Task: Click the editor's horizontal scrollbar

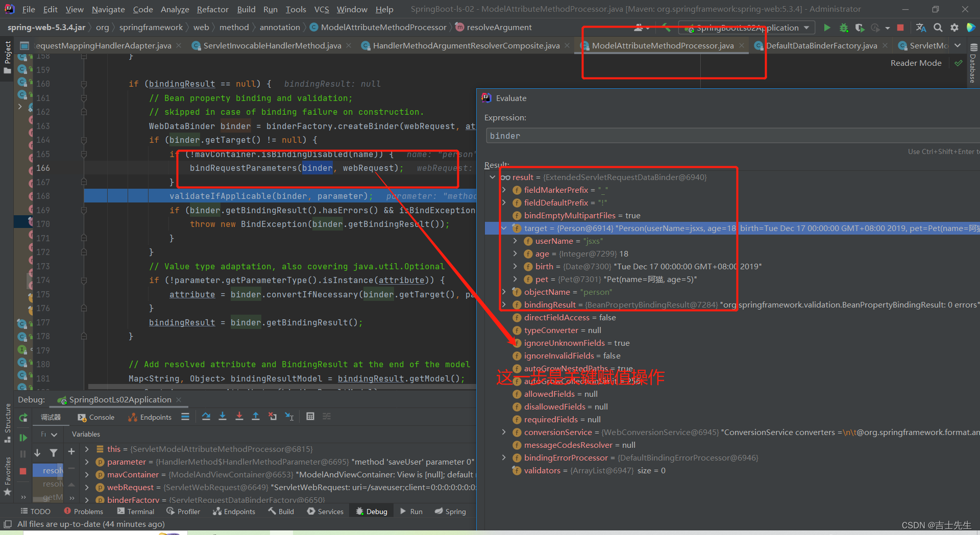Action: (281, 387)
